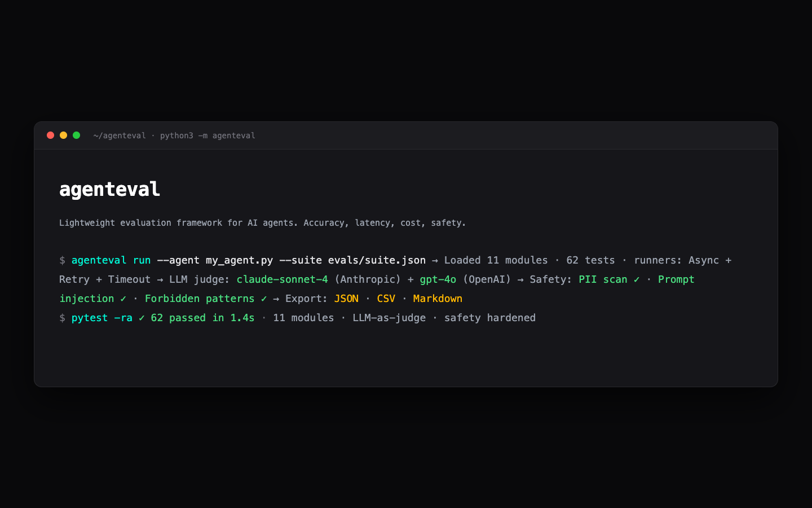Click the green maximize window dot
The image size is (812, 508).
(76, 135)
